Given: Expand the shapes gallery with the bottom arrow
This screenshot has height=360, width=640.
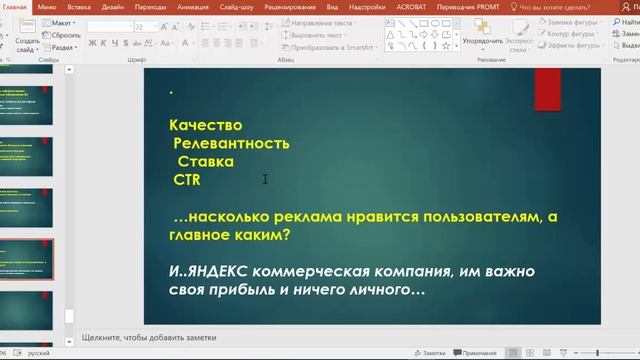Looking at the screenshot, I should pos(457,46).
